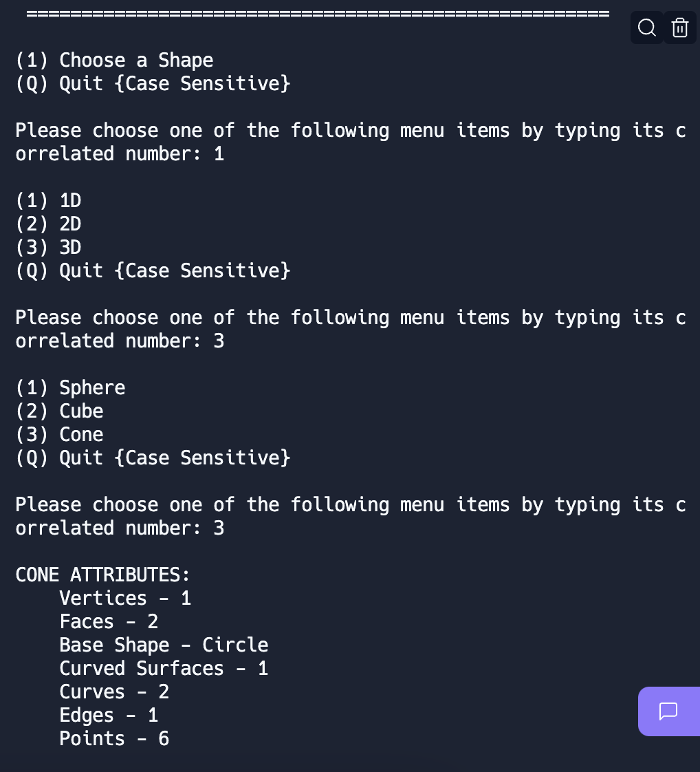
Task: Click the 'Edges - 1' attribute line
Action: click(108, 715)
